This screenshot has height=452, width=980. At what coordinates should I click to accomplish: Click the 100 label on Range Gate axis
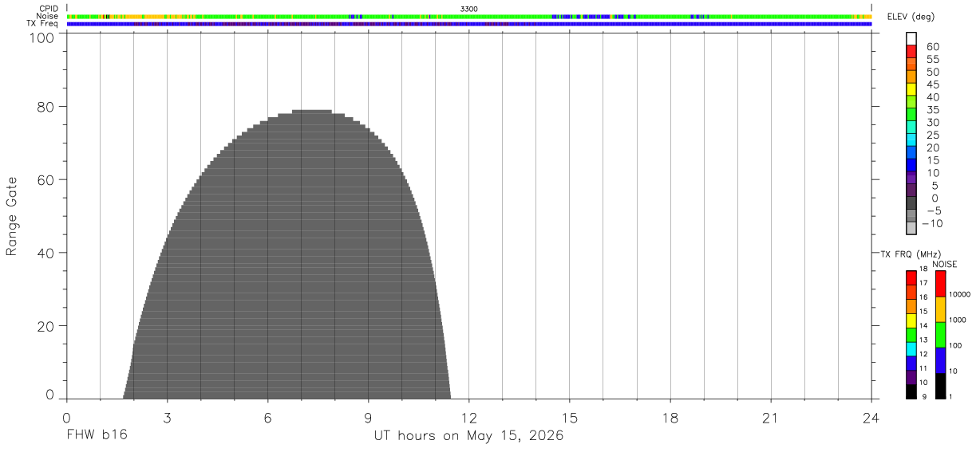pos(41,37)
